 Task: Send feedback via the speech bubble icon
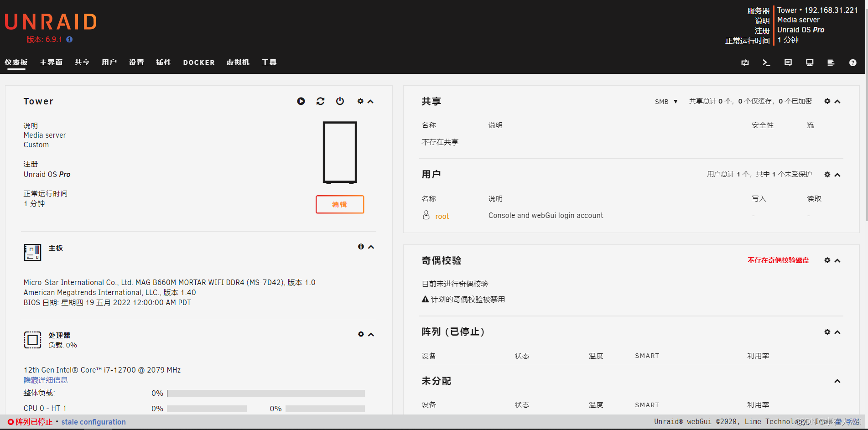(788, 62)
